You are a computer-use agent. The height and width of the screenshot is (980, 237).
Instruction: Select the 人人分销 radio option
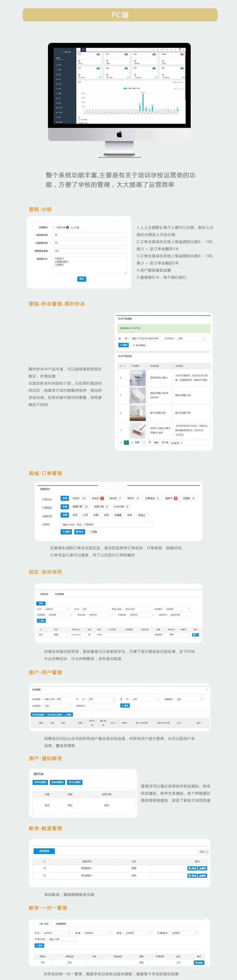(x=68, y=227)
